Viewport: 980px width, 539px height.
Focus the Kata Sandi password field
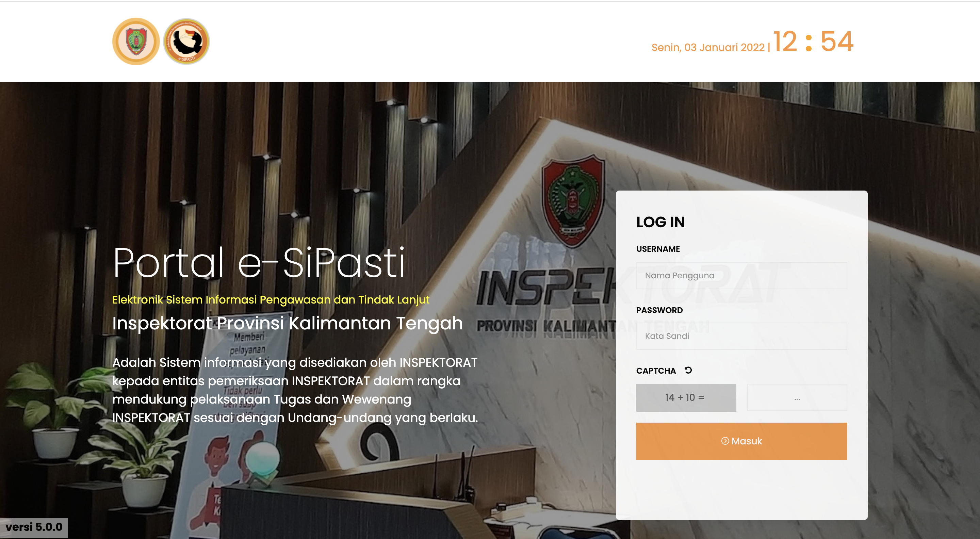point(741,336)
